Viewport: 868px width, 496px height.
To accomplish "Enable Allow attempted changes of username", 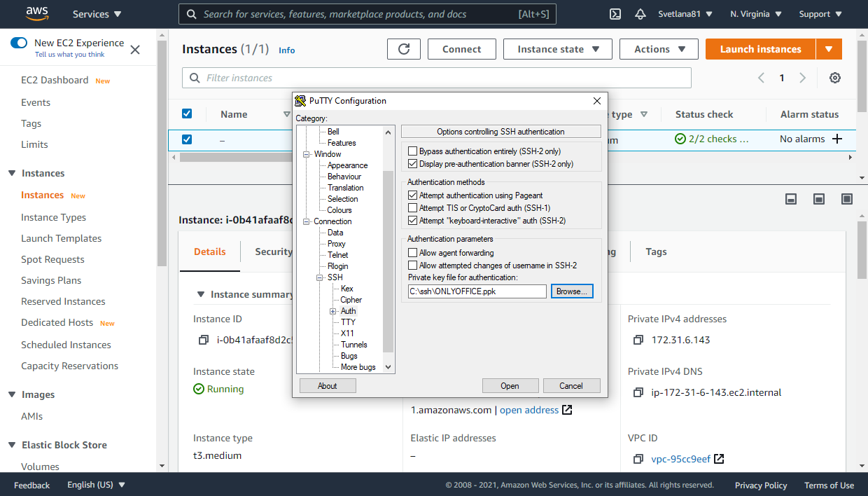I will pos(412,266).
